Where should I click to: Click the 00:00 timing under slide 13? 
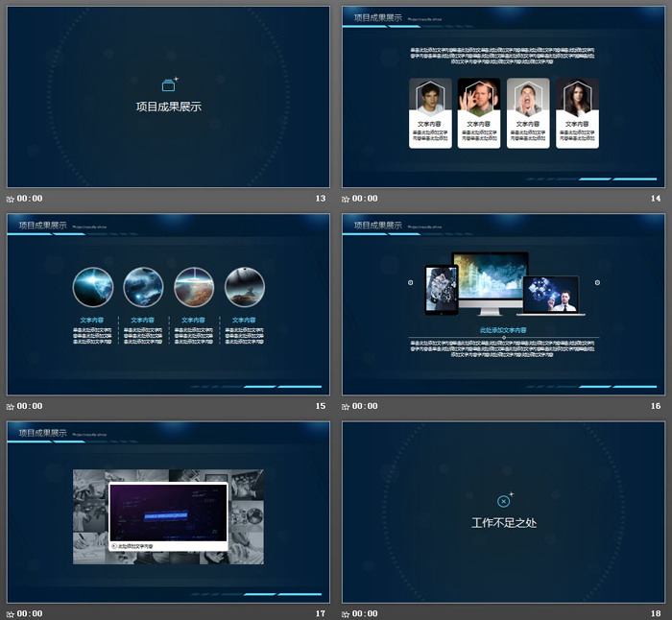30,199
